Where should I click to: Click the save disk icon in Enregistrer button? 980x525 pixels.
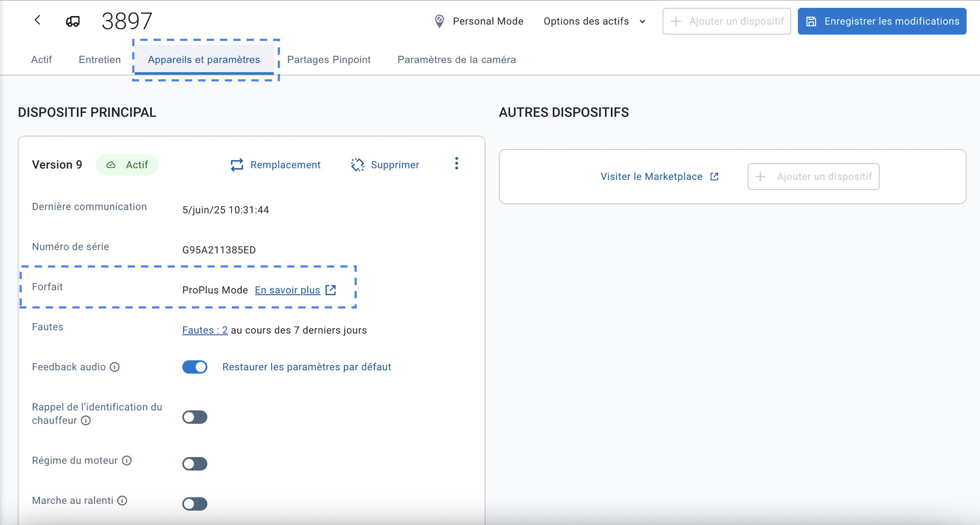(x=811, y=21)
